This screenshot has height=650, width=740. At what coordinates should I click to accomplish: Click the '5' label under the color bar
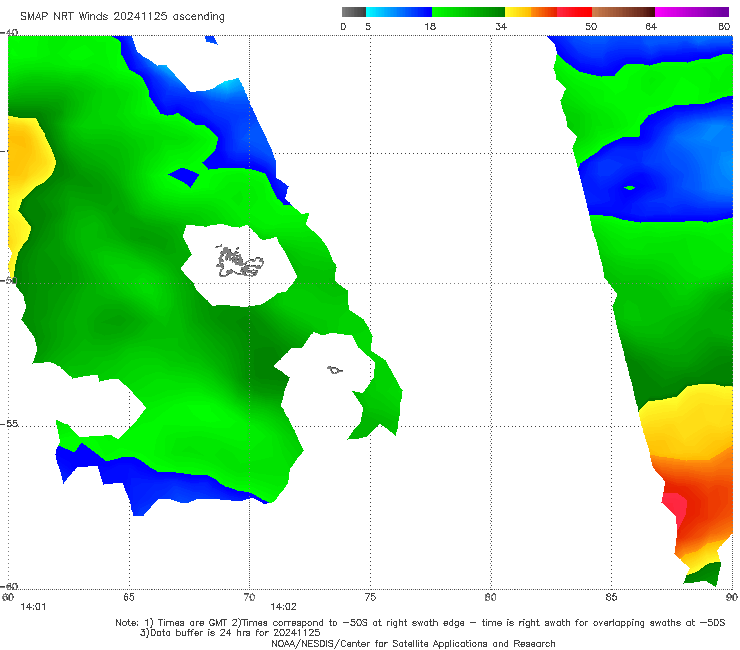368,26
